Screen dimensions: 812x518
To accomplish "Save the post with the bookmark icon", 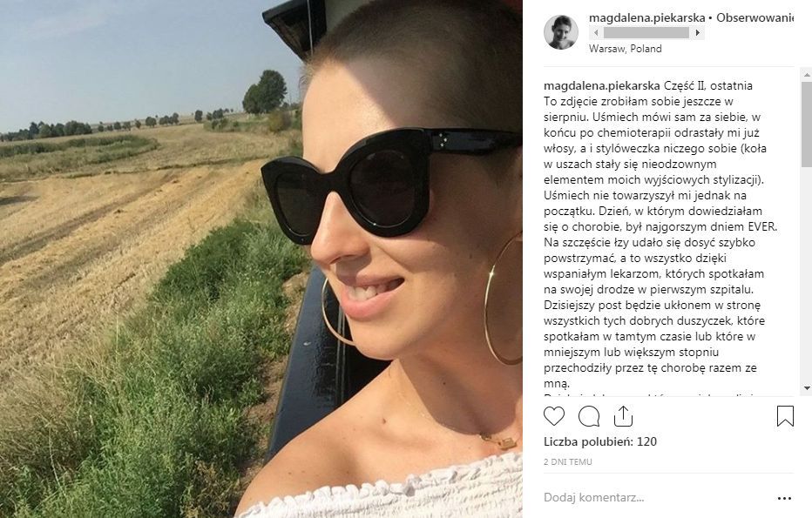I will click(785, 416).
